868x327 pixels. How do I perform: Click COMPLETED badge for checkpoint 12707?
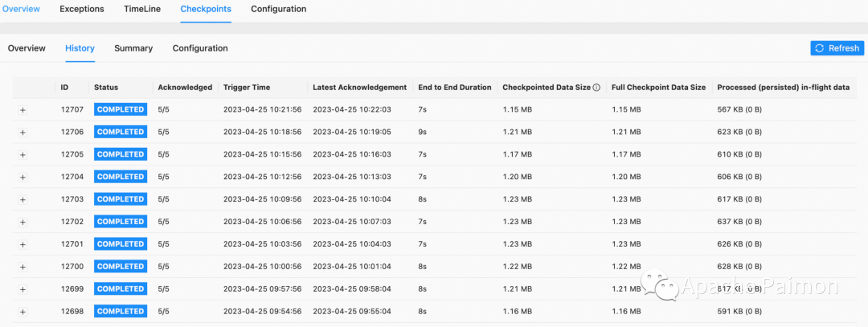121,109
